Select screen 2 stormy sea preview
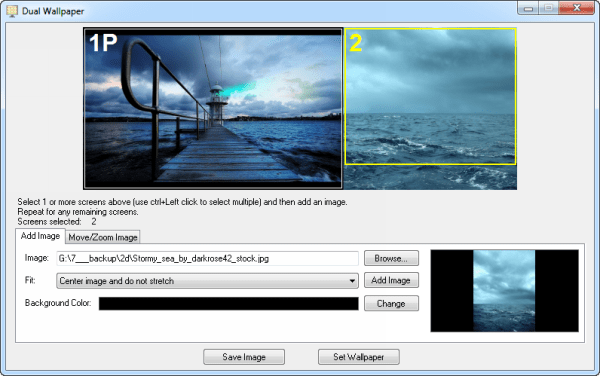600x376 pixels. click(430, 96)
